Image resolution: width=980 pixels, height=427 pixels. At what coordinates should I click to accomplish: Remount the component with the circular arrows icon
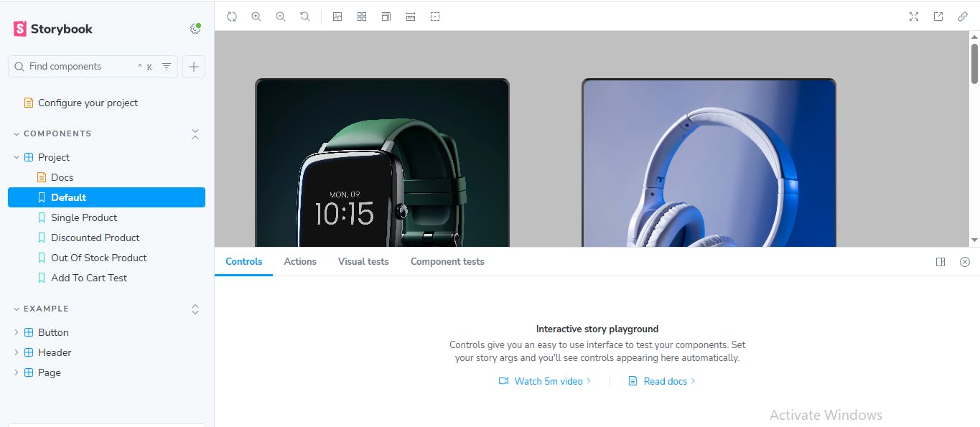click(x=232, y=16)
